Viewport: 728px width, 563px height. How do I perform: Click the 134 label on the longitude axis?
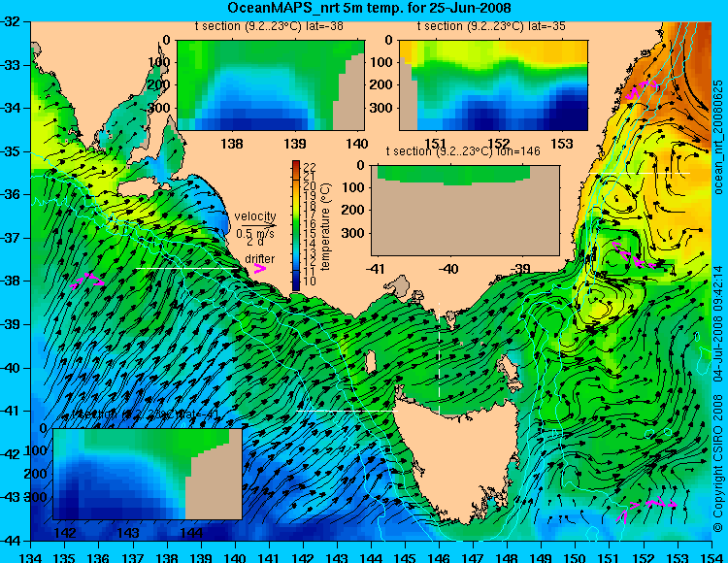tap(31, 557)
